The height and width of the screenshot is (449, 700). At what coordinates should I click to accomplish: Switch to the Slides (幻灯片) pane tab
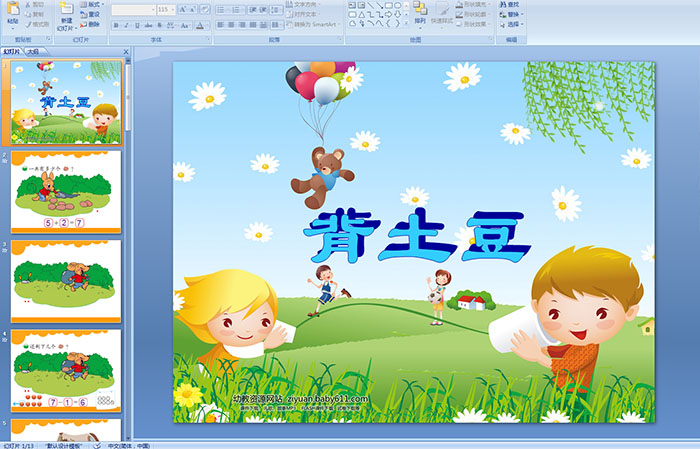click(12, 52)
